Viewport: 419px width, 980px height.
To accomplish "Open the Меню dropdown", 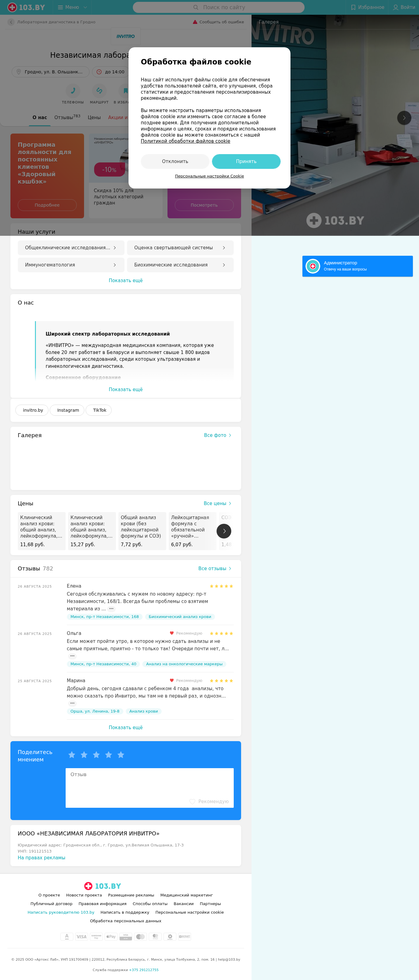I will [72, 7].
